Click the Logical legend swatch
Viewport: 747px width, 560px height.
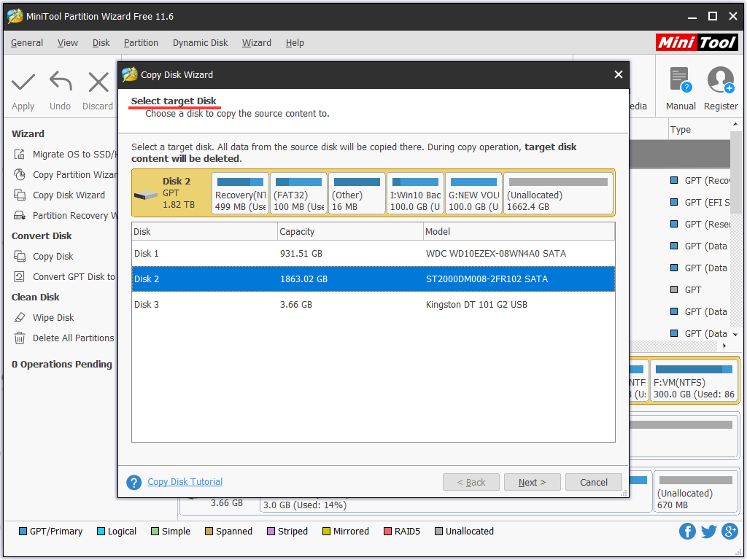point(101,532)
